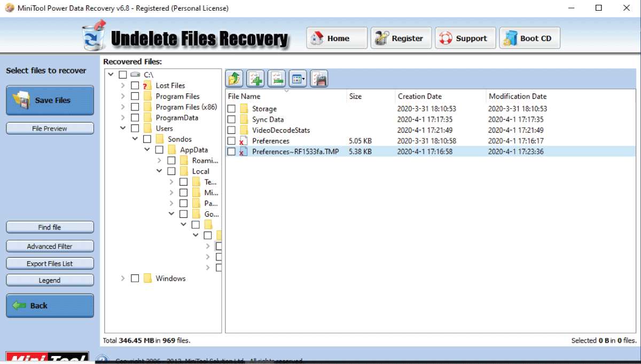Go Back to previous step
This screenshot has height=364, width=641.
[50, 306]
